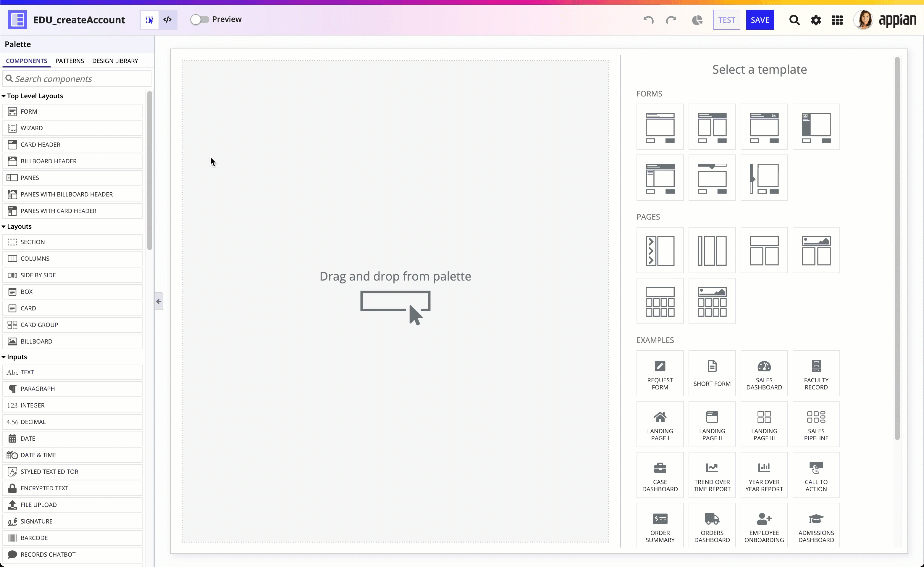Open the settings gear menu
This screenshot has width=924, height=567.
coord(816,20)
